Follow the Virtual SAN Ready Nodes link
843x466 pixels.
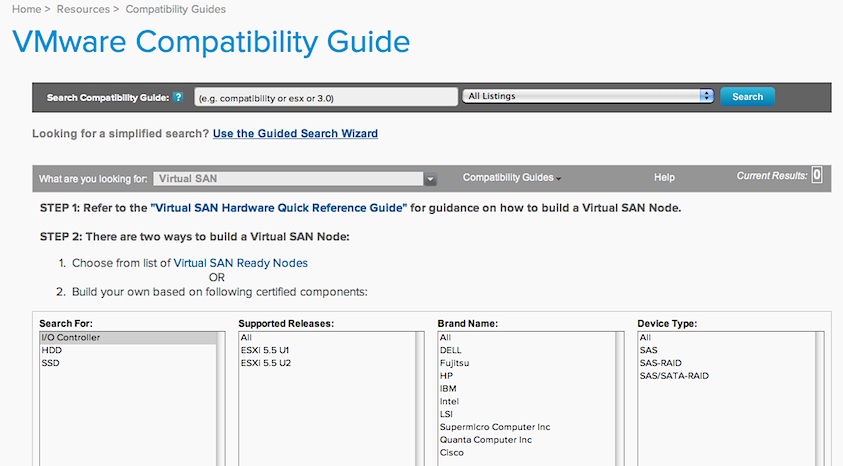click(240, 263)
